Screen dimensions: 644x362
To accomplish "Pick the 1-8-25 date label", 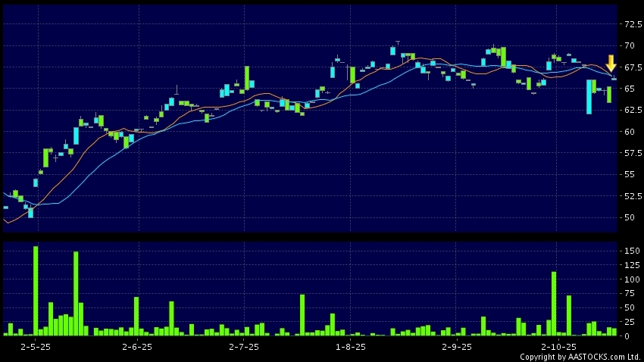I will tap(350, 346).
